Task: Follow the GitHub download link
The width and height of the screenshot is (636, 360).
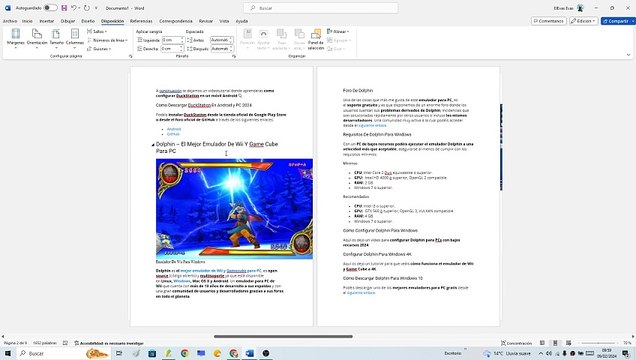Action: point(173,134)
